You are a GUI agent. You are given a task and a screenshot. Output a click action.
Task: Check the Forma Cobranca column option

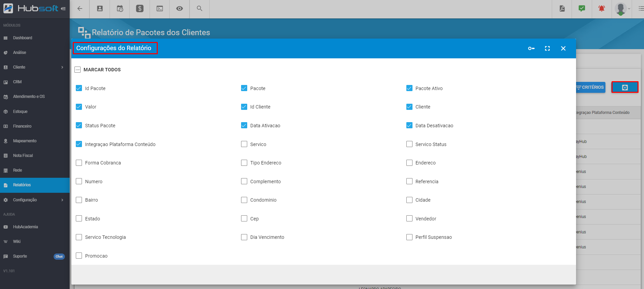[x=79, y=163]
